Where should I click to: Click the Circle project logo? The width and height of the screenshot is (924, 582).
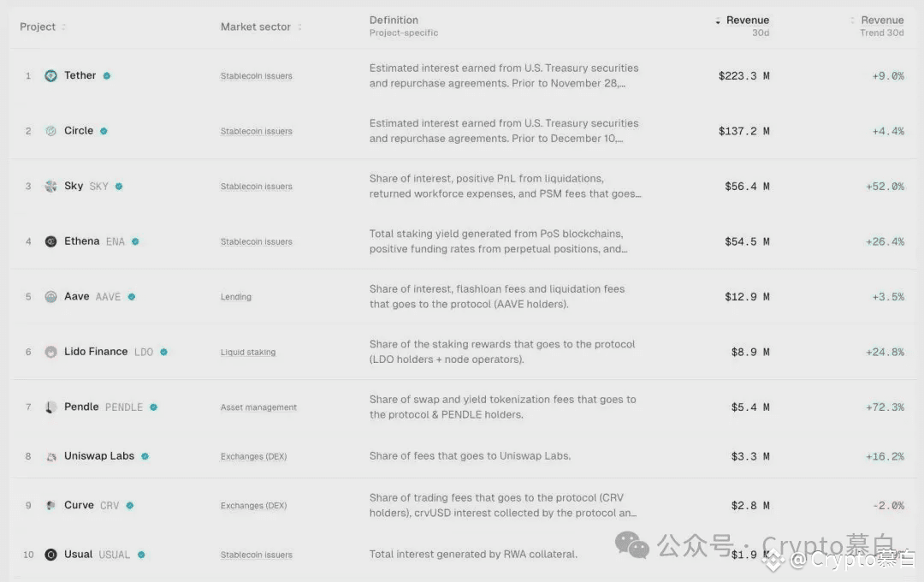51,131
